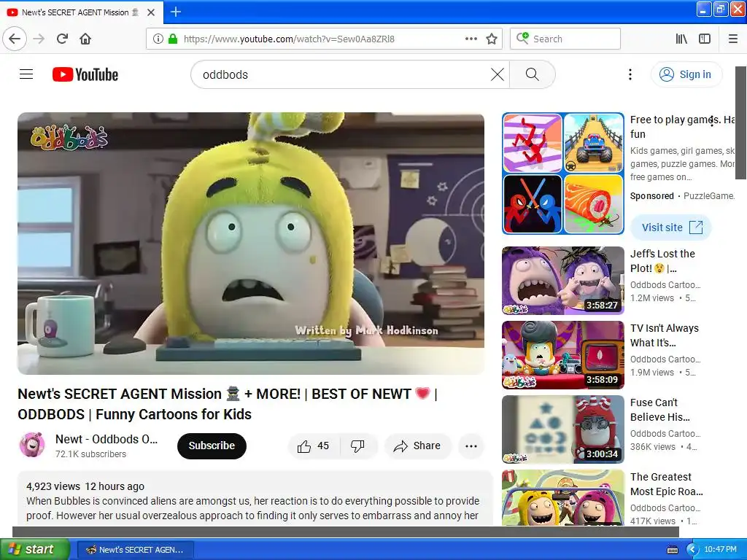Click the Sign in button
Image resolution: width=747 pixels, height=560 pixels.
tap(686, 74)
